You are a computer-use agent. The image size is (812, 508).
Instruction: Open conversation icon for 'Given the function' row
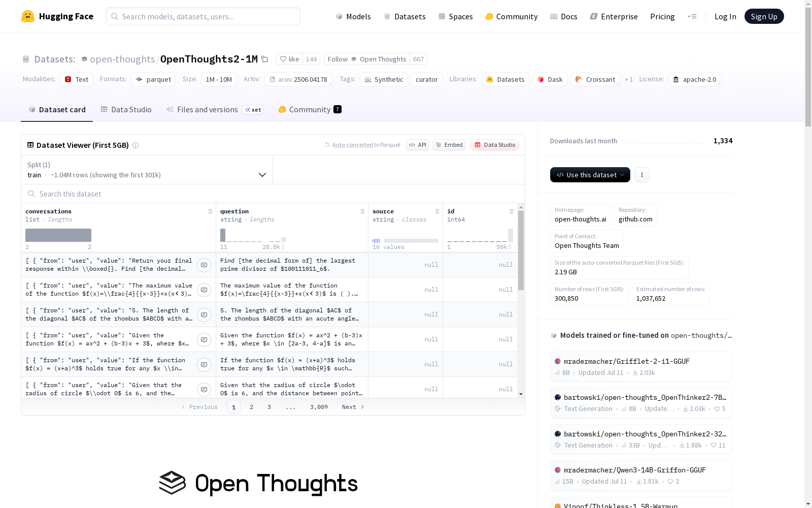tap(204, 339)
